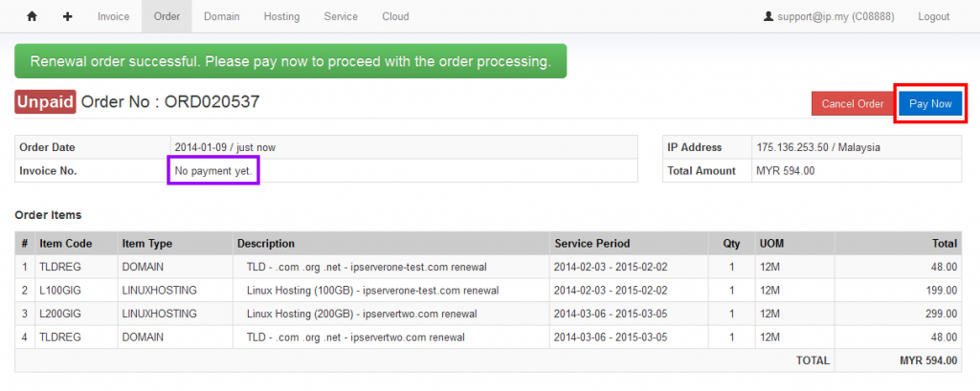The image size is (980, 391).
Task: Select the L100GIG item row
Action: (x=488, y=291)
